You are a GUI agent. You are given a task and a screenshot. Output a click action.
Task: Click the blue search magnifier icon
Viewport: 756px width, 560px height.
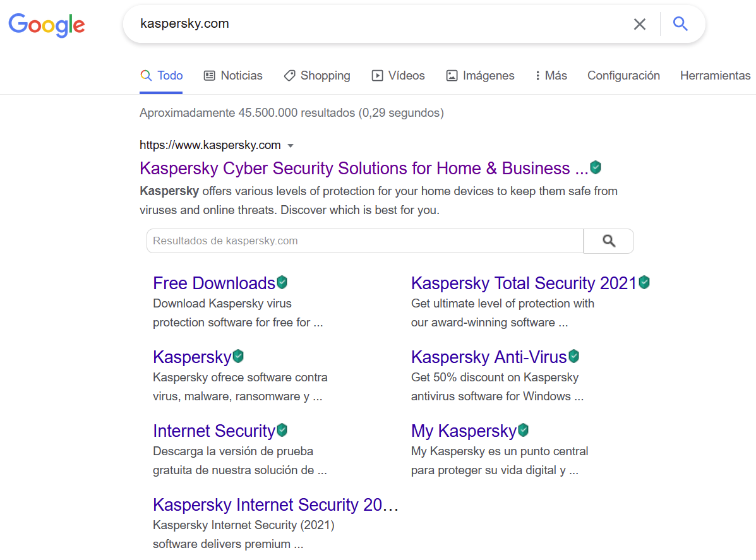[680, 24]
